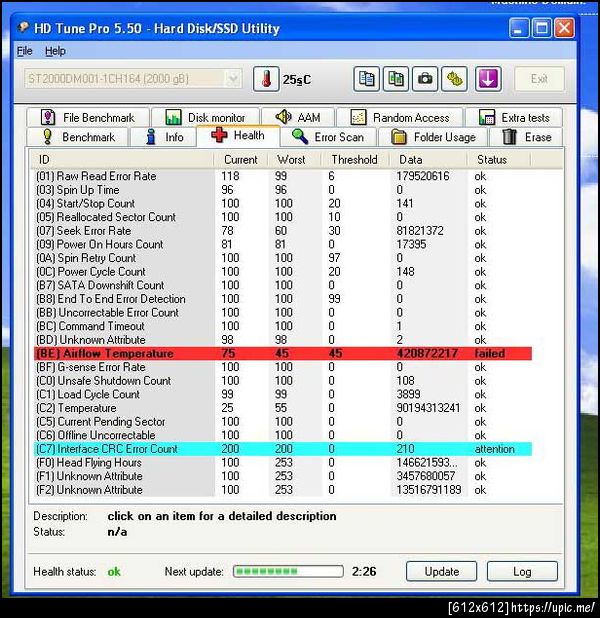Click the Exit button

[x=539, y=79]
